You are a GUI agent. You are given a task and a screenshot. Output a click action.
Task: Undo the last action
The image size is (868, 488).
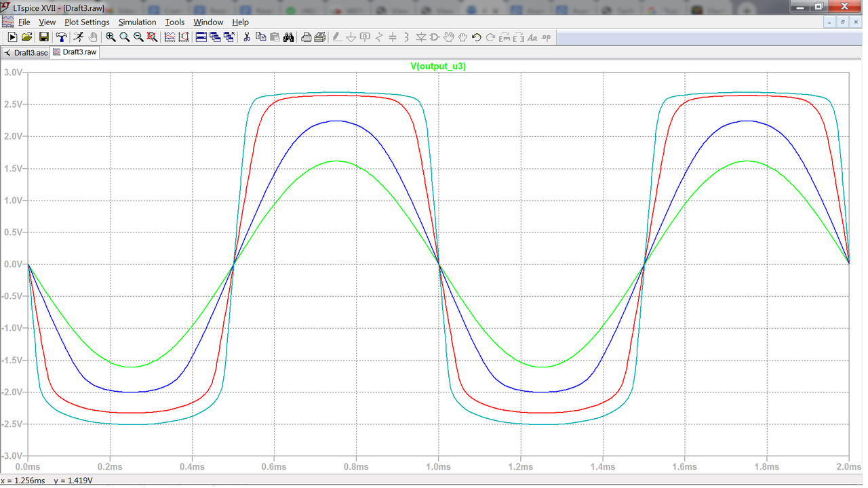tap(477, 37)
